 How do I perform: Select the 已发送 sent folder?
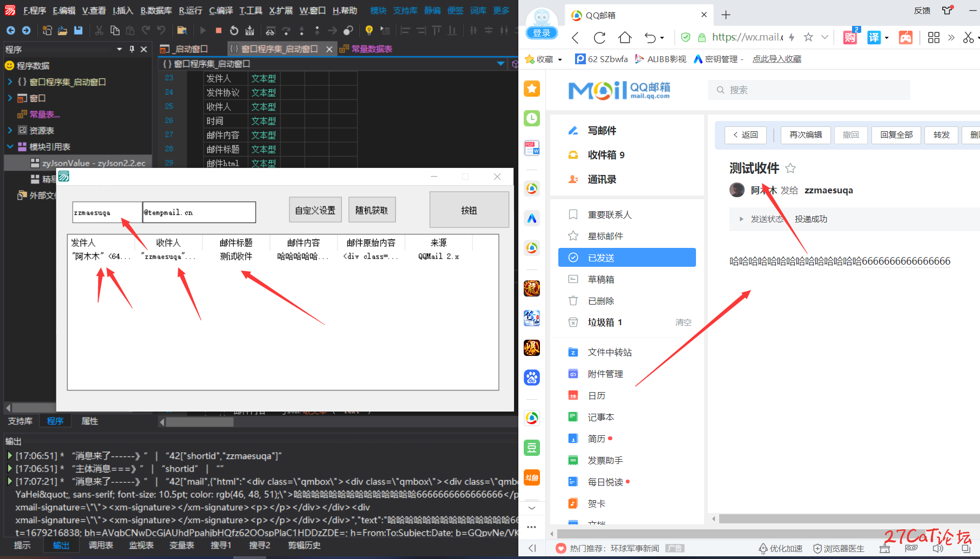pyautogui.click(x=627, y=258)
